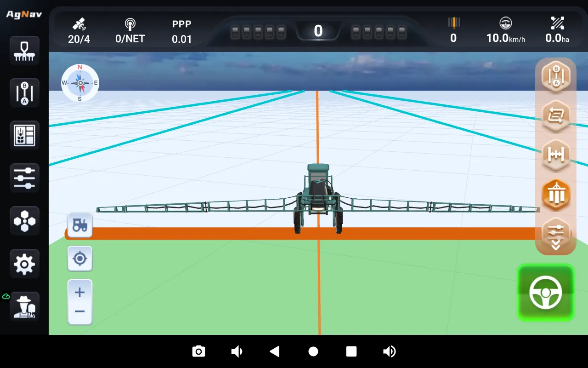Viewport: 588px width, 368px height.
Task: Click the compass to reset orientation
Action: 80,83
